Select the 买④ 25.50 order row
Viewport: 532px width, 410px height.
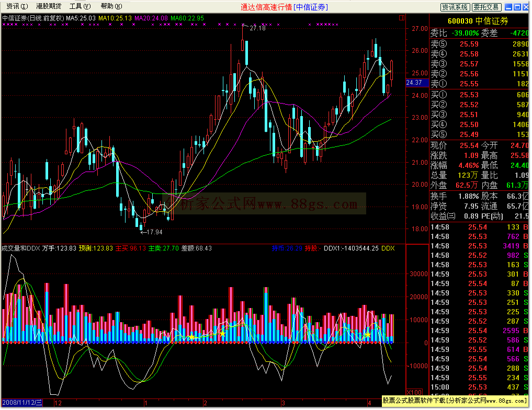point(479,125)
